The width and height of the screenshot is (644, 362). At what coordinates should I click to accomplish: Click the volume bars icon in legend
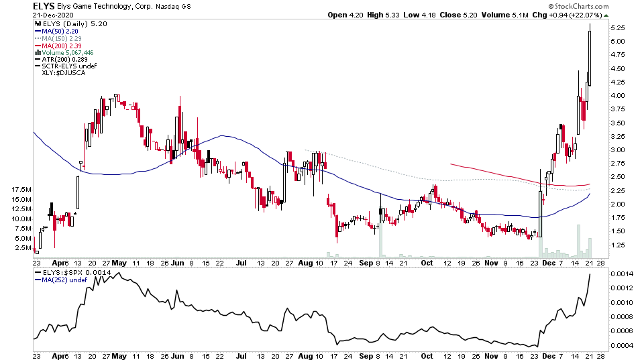38,52
